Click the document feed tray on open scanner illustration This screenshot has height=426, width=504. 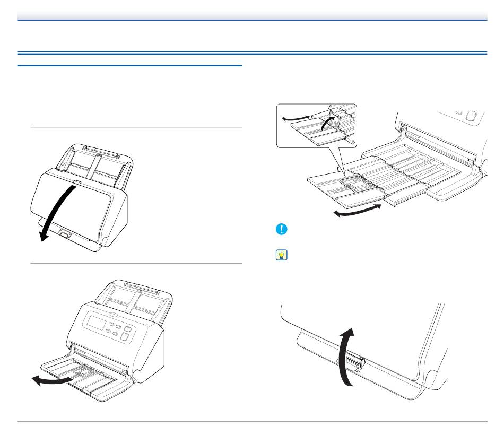pos(134,298)
